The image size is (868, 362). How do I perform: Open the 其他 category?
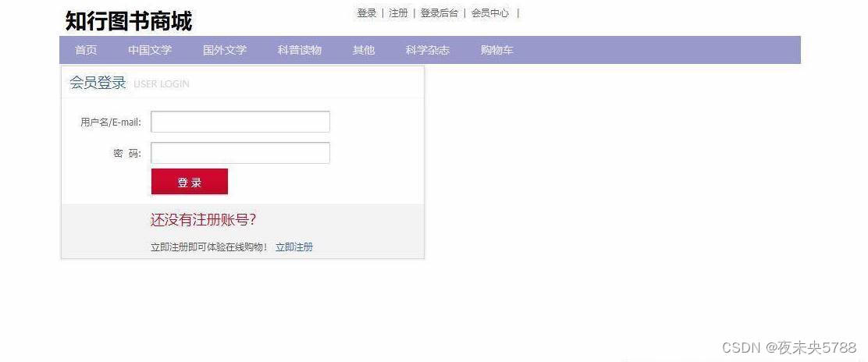(x=364, y=51)
